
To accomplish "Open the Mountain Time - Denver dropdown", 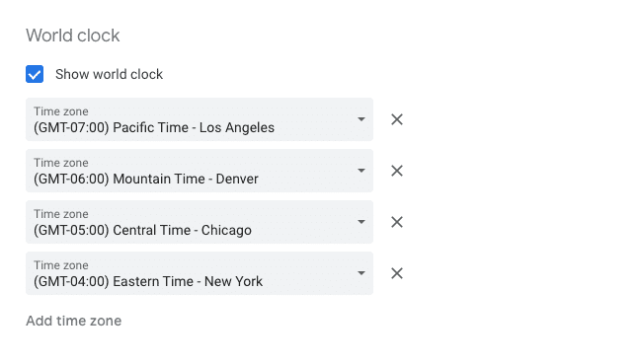I will (200, 171).
